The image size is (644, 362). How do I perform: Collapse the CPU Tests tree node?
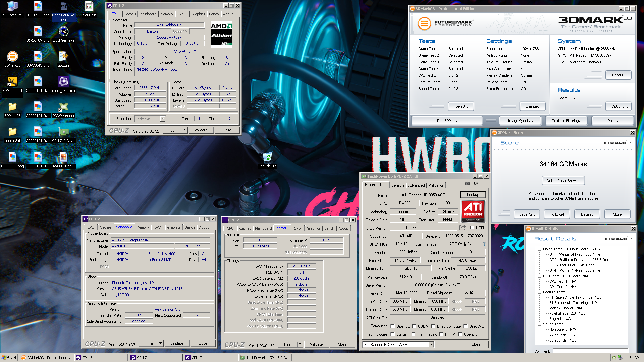tap(539, 276)
